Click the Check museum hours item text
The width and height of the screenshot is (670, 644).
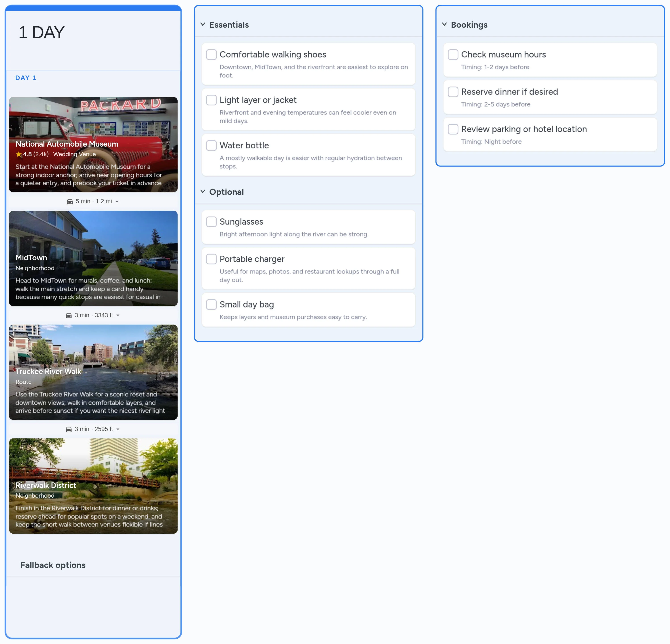coord(503,55)
